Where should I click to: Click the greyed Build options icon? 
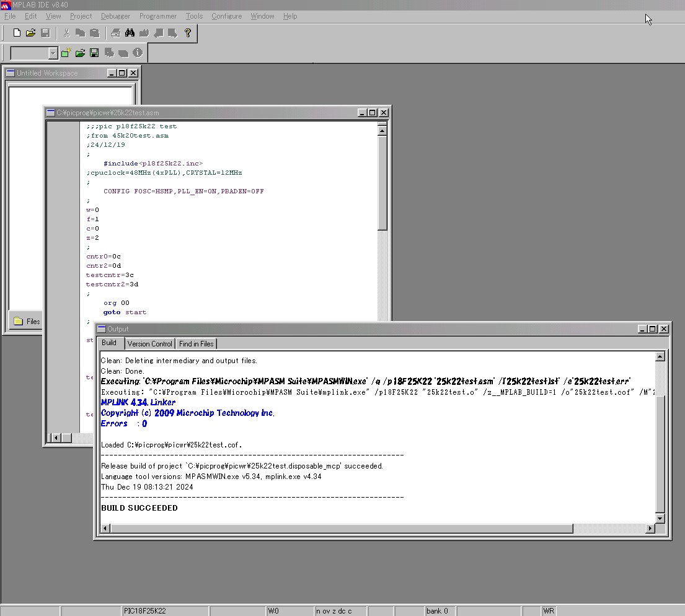coord(109,53)
